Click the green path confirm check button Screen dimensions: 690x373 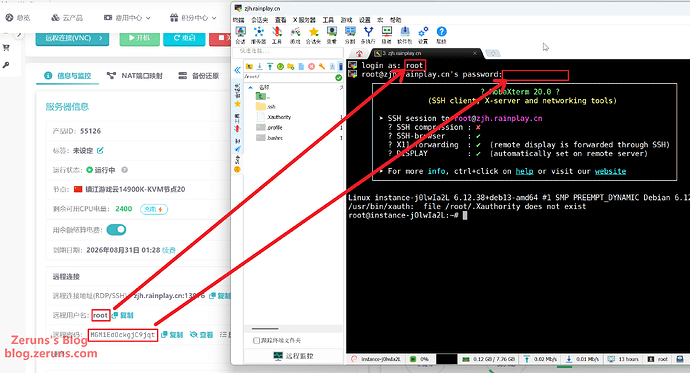(338, 77)
